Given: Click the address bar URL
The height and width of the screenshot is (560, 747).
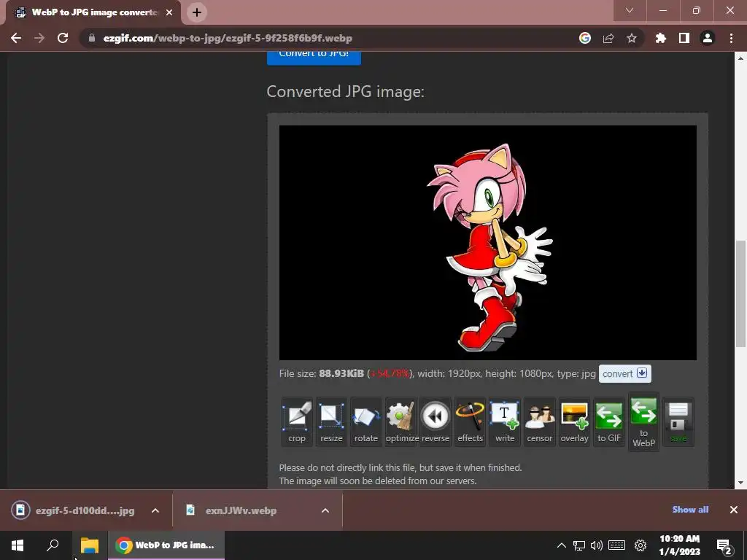Looking at the screenshot, I should (228, 38).
